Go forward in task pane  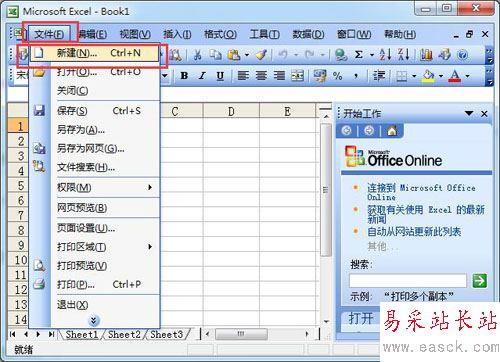(x=369, y=131)
